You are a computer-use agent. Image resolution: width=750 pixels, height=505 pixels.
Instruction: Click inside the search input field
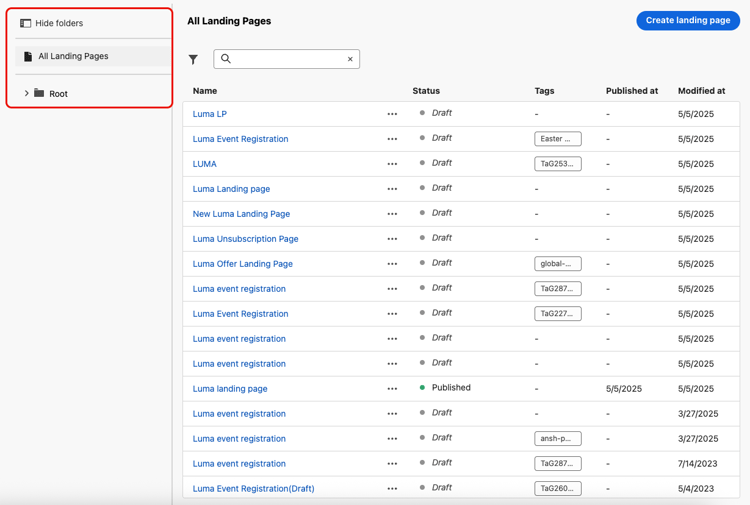(x=285, y=59)
